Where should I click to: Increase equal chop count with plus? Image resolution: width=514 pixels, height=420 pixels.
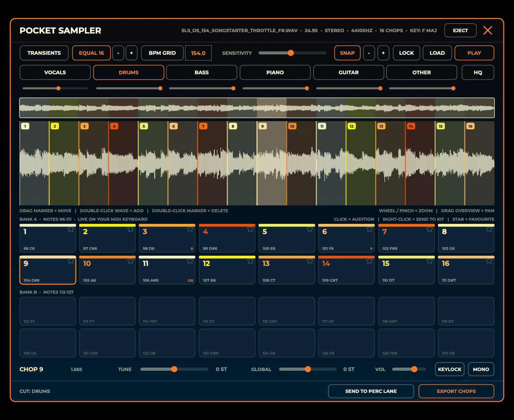coord(131,53)
